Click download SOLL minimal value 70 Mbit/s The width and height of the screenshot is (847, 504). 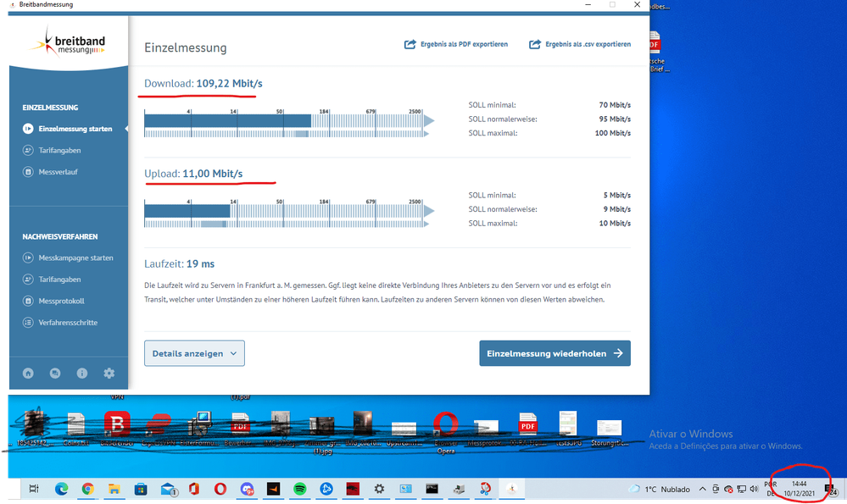[615, 105]
